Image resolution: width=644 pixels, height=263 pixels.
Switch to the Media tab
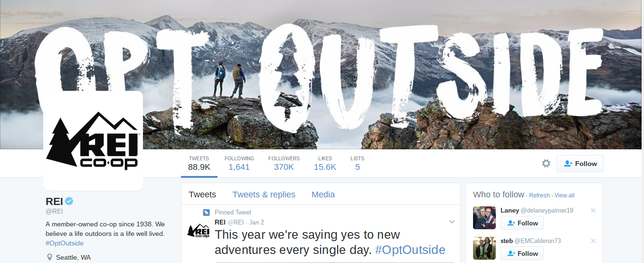pyautogui.click(x=323, y=195)
